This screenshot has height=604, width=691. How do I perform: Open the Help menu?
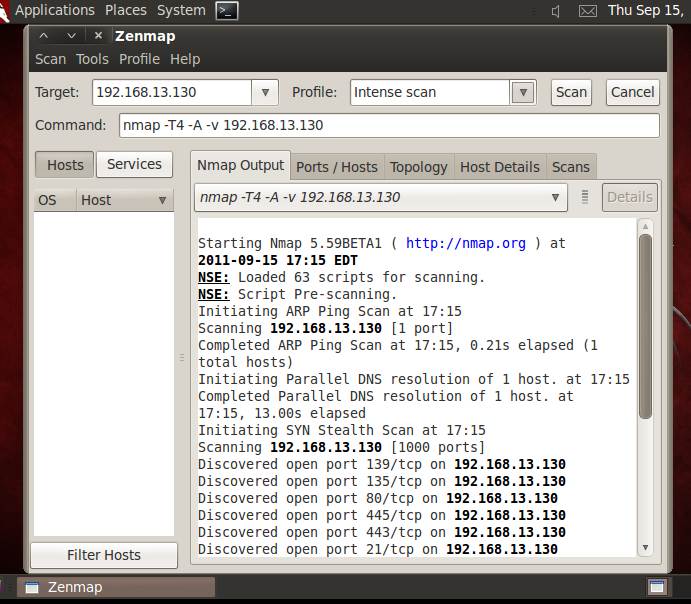pyautogui.click(x=185, y=59)
